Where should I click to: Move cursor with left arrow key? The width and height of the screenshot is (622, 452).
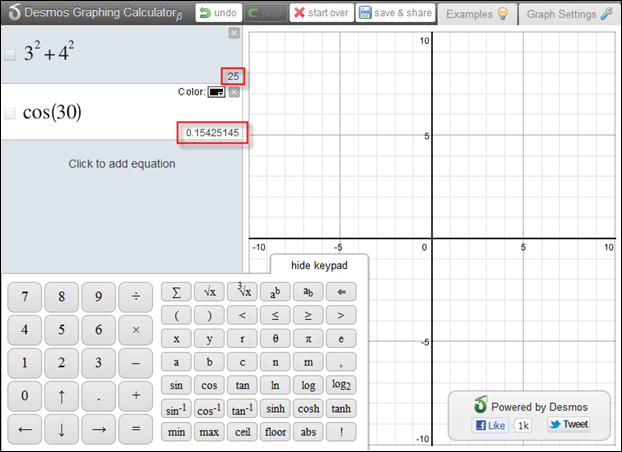pyautogui.click(x=25, y=429)
